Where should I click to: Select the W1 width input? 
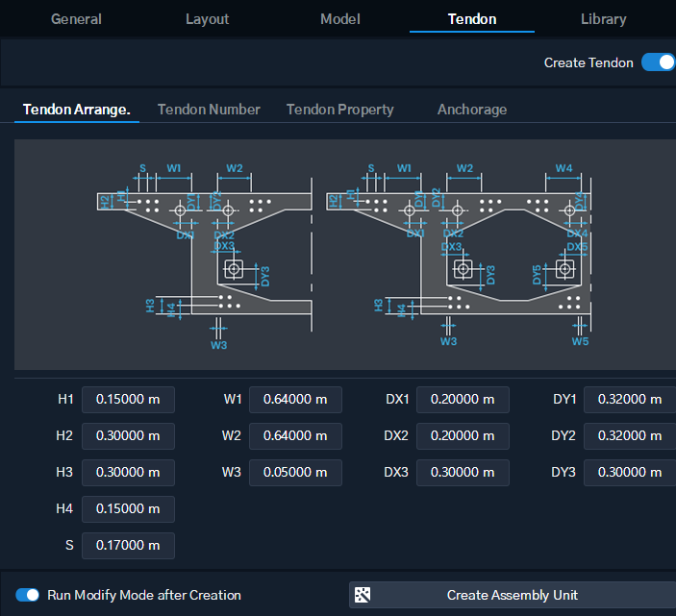click(x=295, y=400)
